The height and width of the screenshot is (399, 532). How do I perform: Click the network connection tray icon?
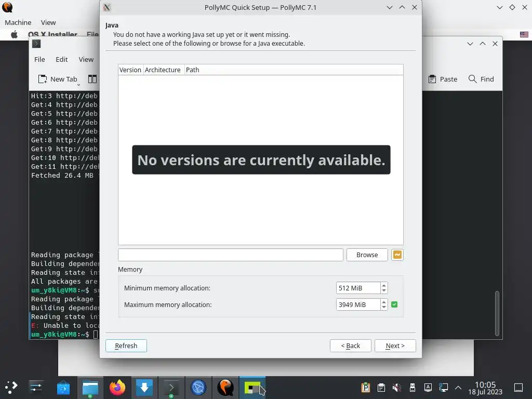[444, 388]
